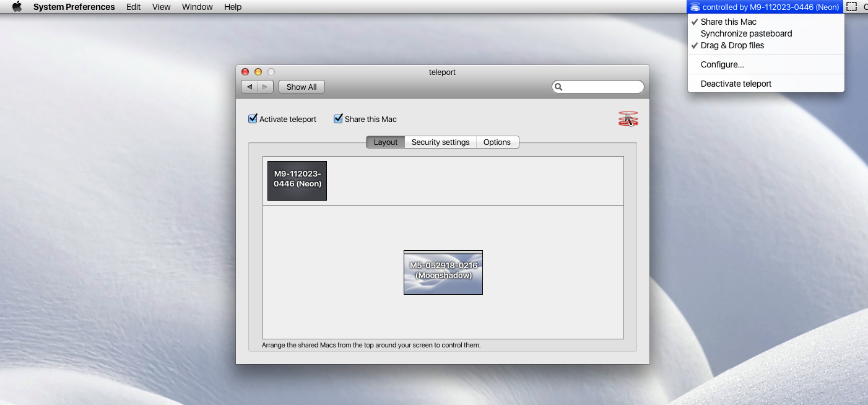
Task: Enable Synchronize pasteboard in the menu
Action: [x=746, y=33]
